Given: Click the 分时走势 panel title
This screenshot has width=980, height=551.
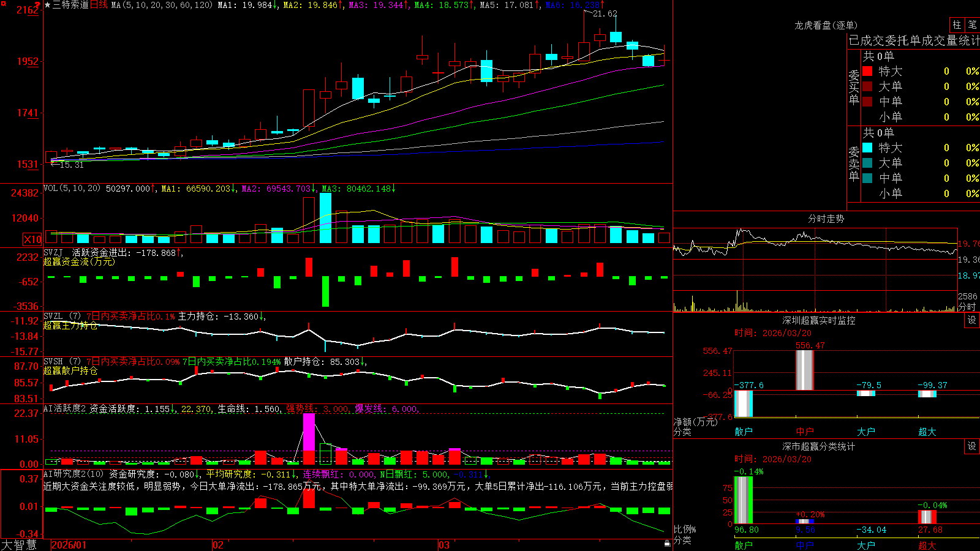Looking at the screenshot, I should click(x=826, y=219).
